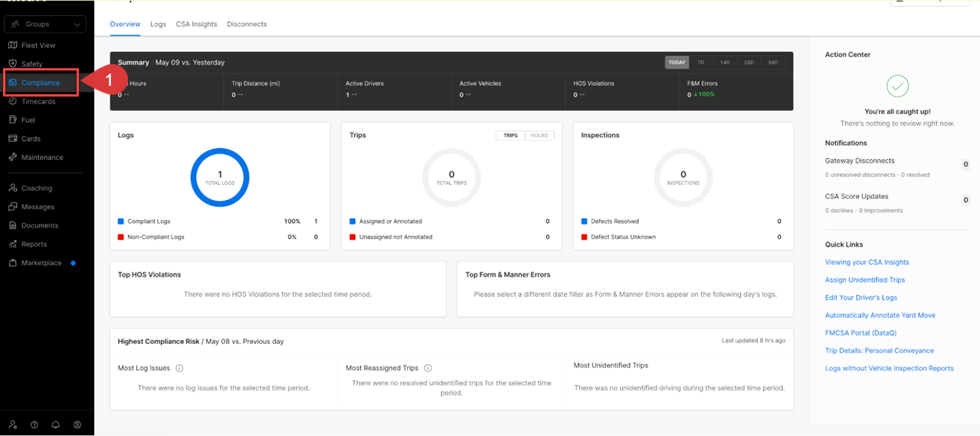Select the TODAY summary range

[x=677, y=63]
